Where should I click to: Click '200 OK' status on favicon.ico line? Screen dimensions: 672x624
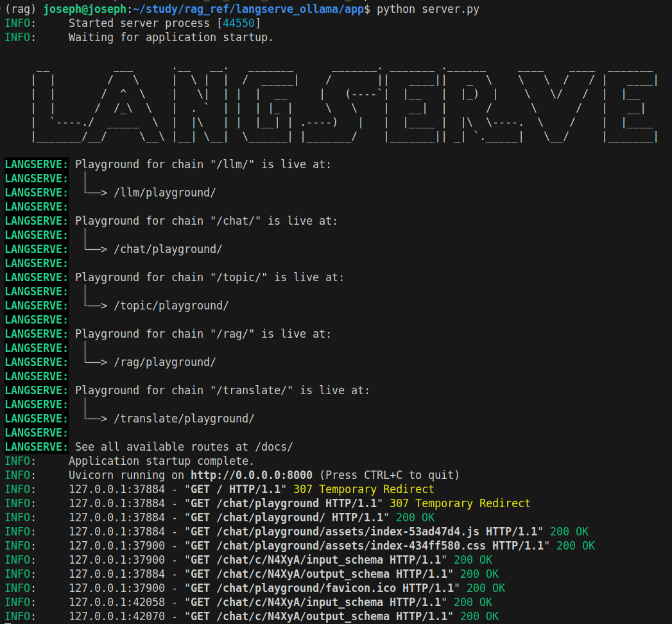(486, 588)
